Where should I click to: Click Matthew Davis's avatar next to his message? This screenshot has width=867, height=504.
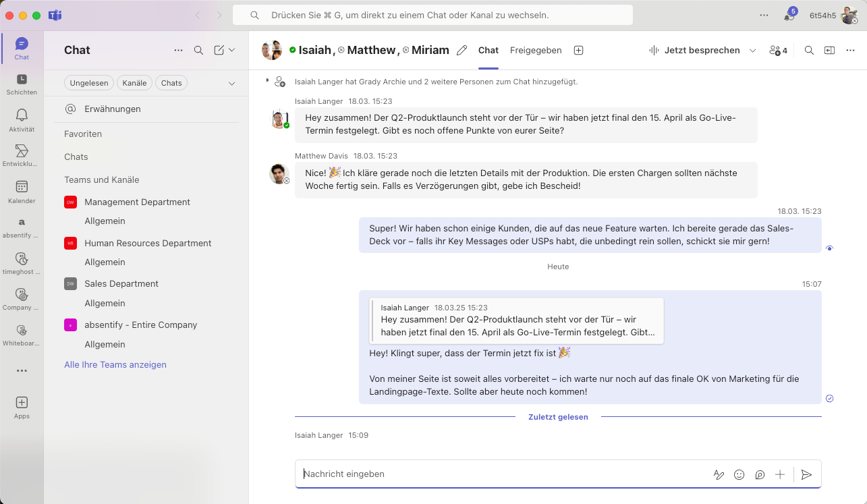[x=279, y=174]
